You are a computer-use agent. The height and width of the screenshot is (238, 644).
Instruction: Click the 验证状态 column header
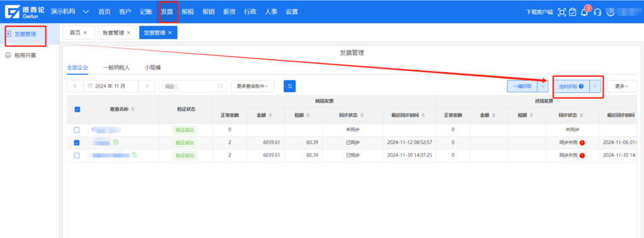coord(186,110)
